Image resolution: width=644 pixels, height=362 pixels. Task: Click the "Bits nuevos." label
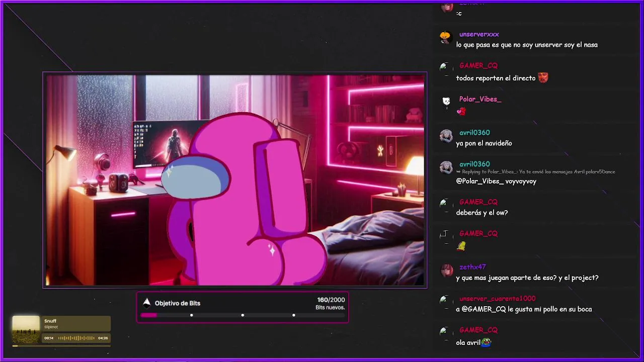(x=330, y=307)
